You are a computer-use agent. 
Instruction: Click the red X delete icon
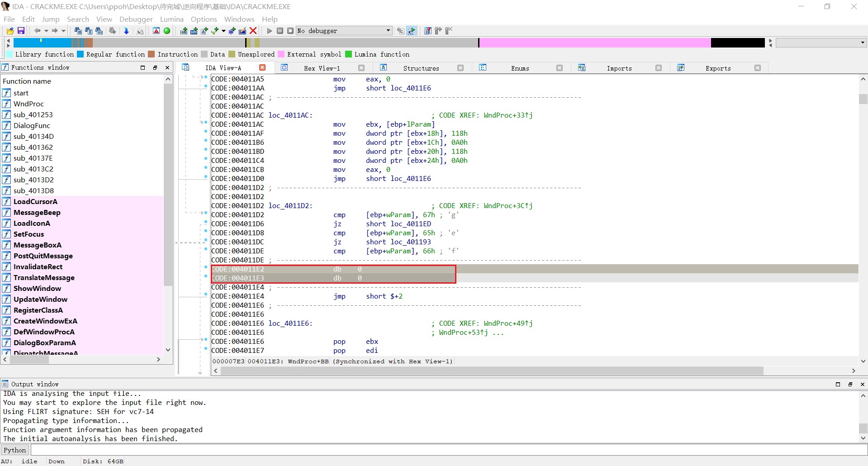(x=253, y=31)
